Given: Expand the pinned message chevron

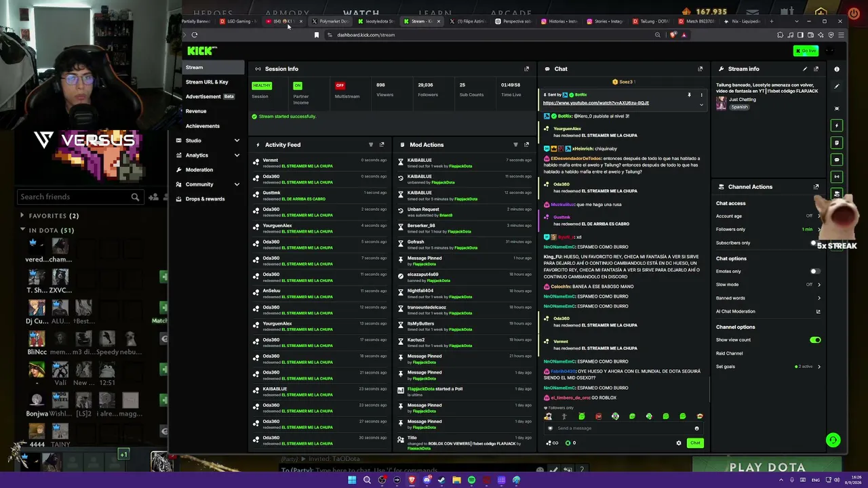Looking at the screenshot, I should click(x=701, y=104).
